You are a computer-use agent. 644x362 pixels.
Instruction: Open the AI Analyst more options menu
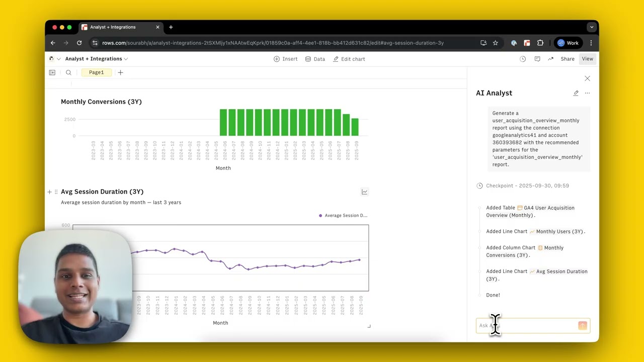tap(587, 93)
